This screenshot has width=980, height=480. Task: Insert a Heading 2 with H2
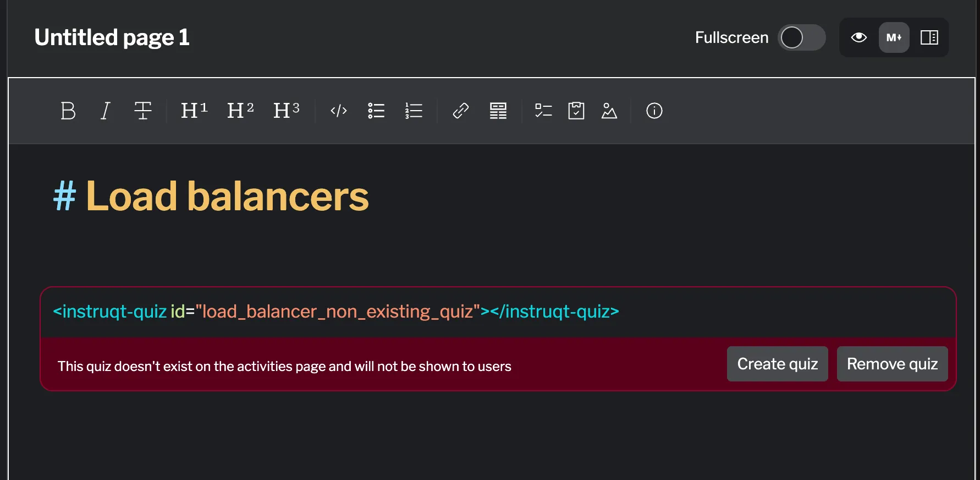pos(240,111)
